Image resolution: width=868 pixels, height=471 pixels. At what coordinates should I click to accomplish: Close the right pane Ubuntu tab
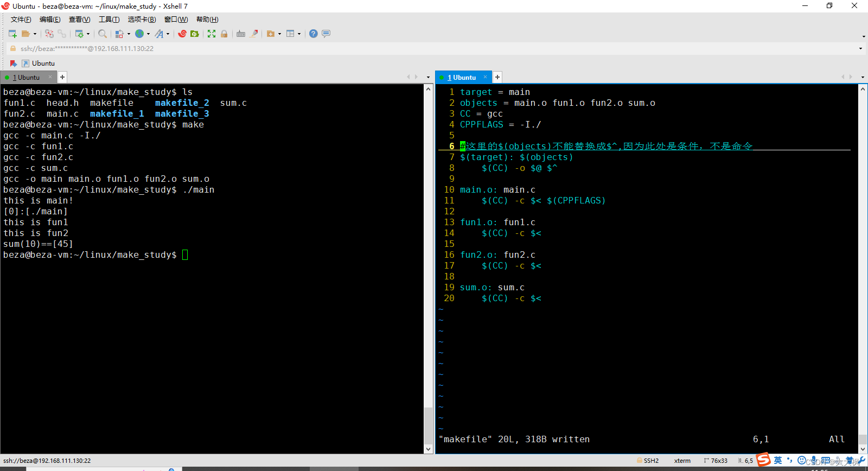coord(485,77)
